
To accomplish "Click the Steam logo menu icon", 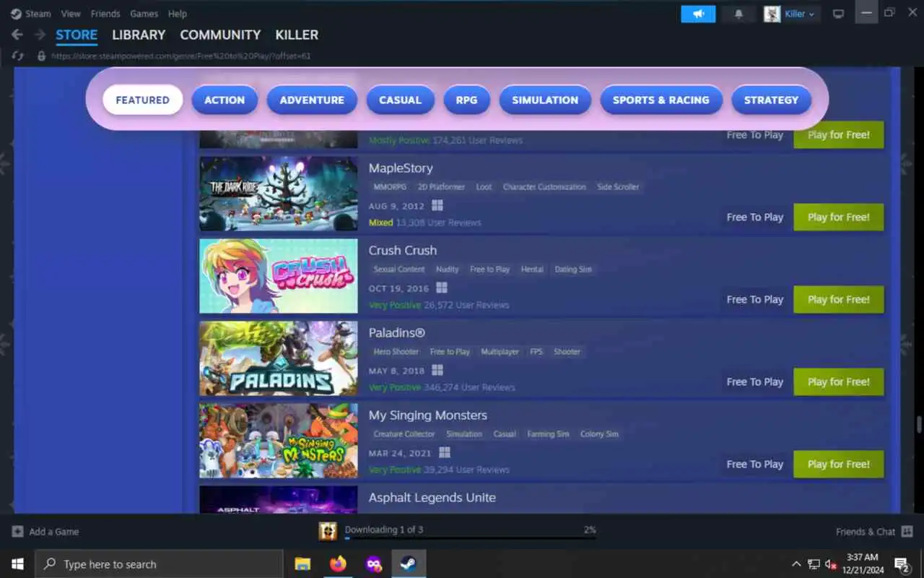I will [16, 14].
